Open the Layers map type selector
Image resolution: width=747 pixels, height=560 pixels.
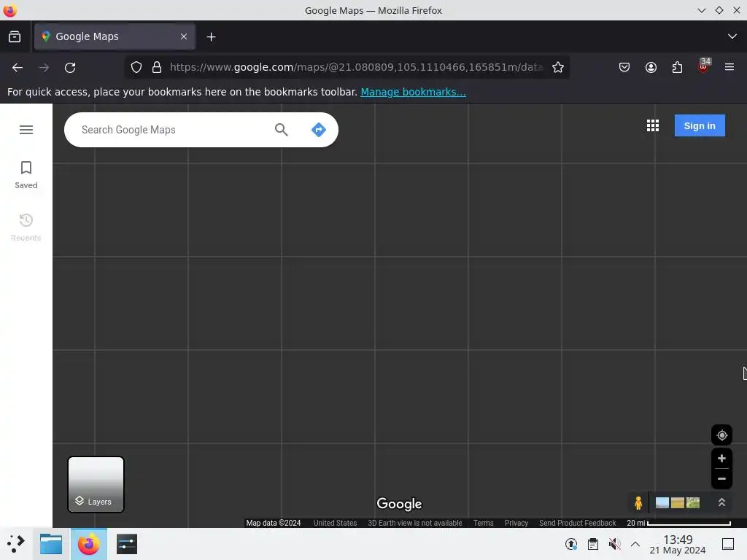[x=96, y=485]
